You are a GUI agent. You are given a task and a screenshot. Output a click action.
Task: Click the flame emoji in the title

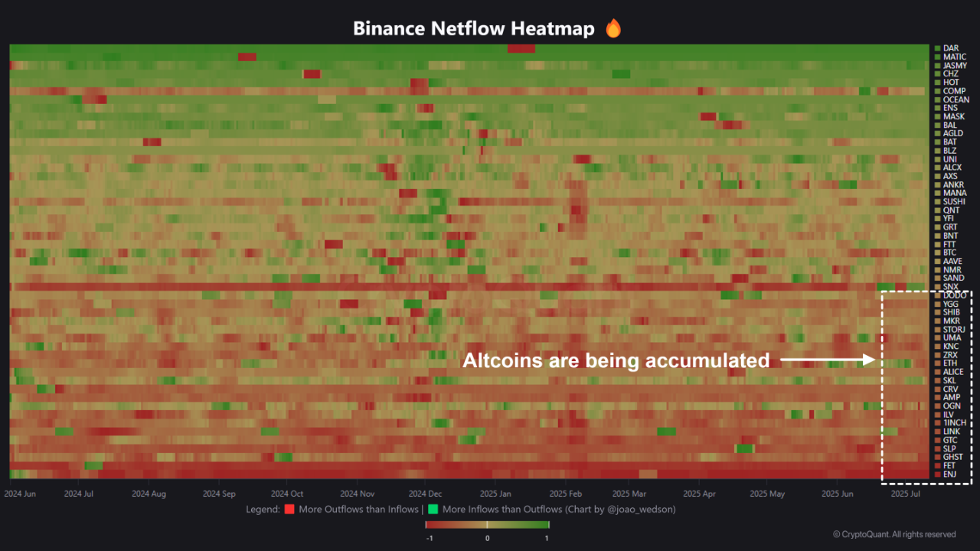pyautogui.click(x=612, y=28)
